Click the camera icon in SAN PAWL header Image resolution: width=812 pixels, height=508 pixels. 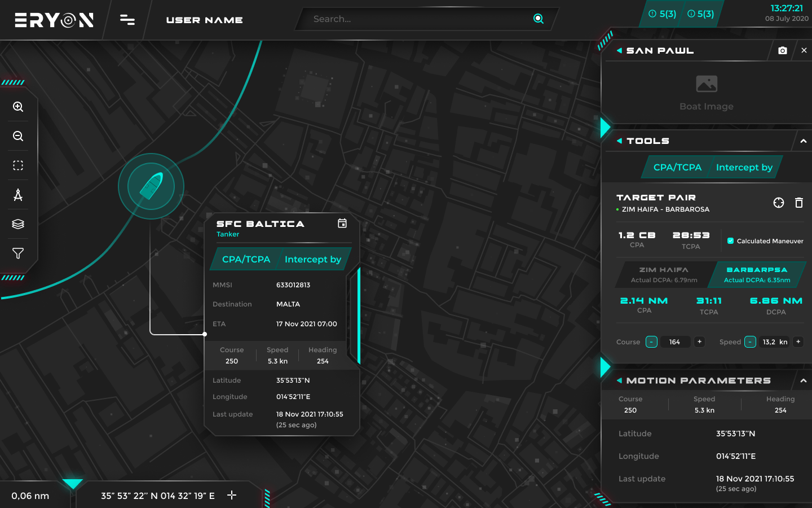[783, 50]
